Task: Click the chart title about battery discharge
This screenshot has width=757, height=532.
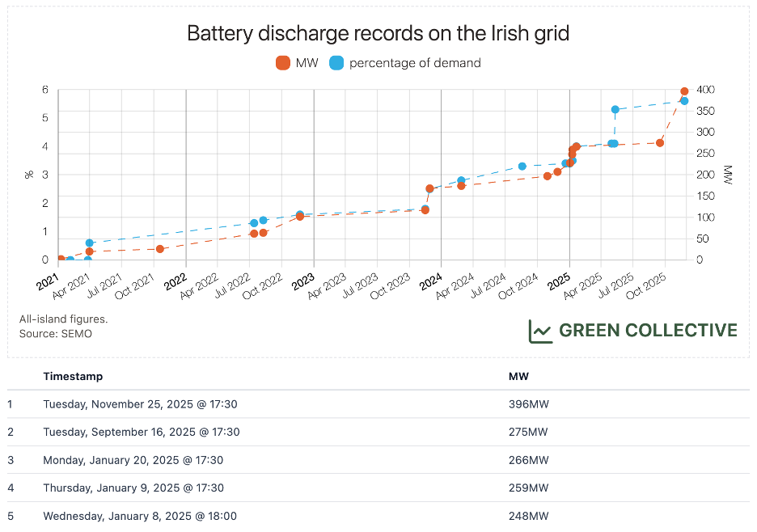Action: [378, 33]
